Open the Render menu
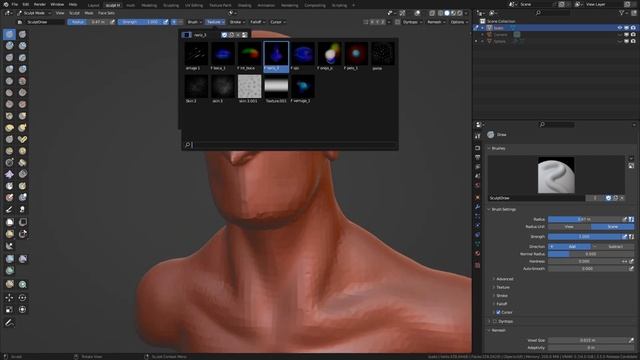The width and height of the screenshot is (640, 360). pyautogui.click(x=40, y=4)
